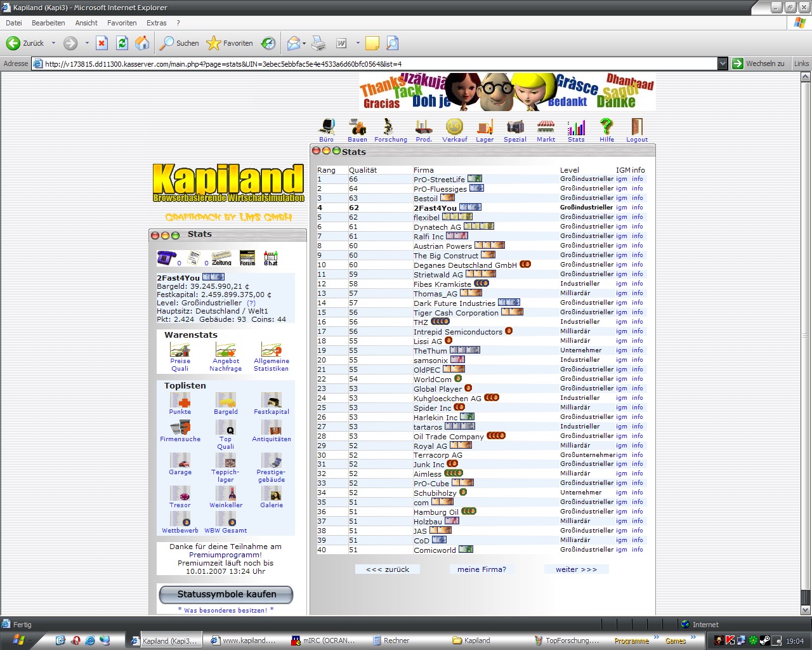This screenshot has width=812, height=650.
Task: Open the Büro office icon
Action: pos(327,128)
